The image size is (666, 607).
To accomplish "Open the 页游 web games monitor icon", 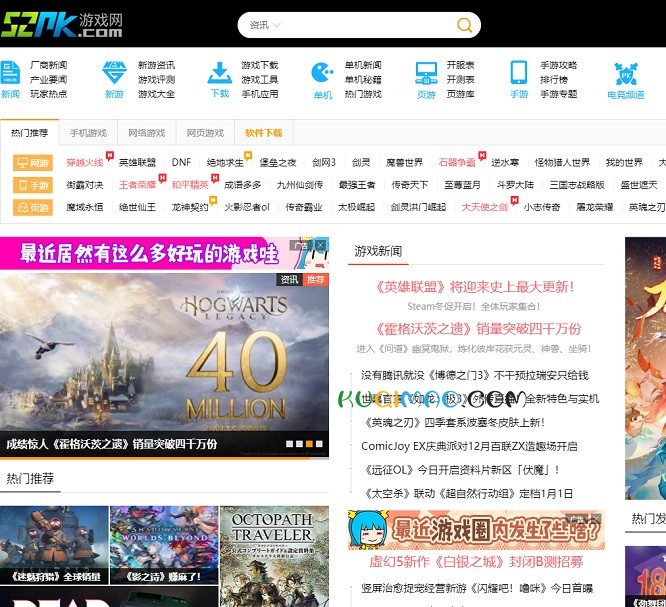I will pos(426,80).
